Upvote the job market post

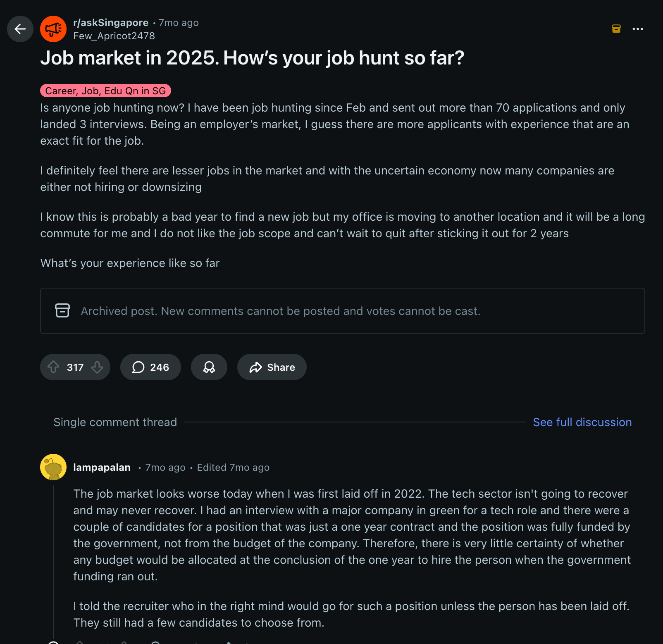coord(53,367)
